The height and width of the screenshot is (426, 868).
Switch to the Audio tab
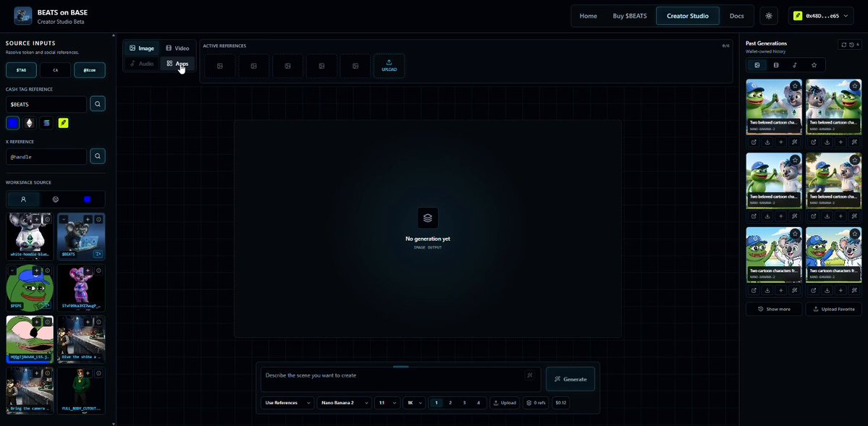point(142,64)
